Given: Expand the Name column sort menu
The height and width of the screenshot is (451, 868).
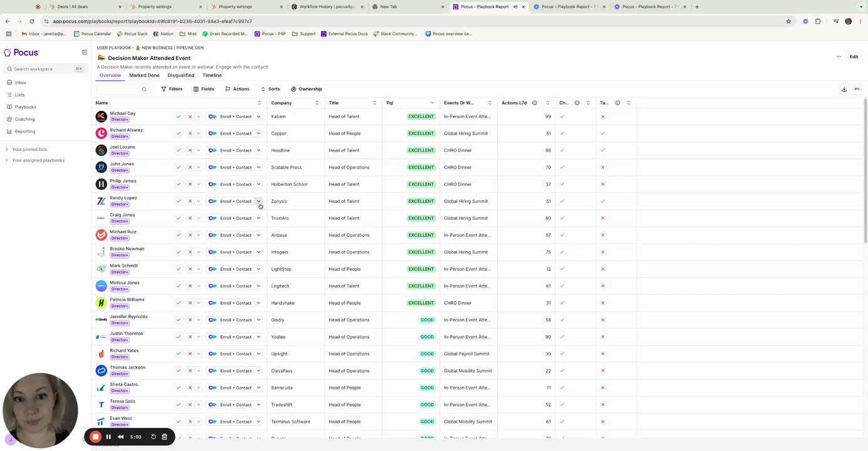Looking at the screenshot, I should [x=259, y=103].
